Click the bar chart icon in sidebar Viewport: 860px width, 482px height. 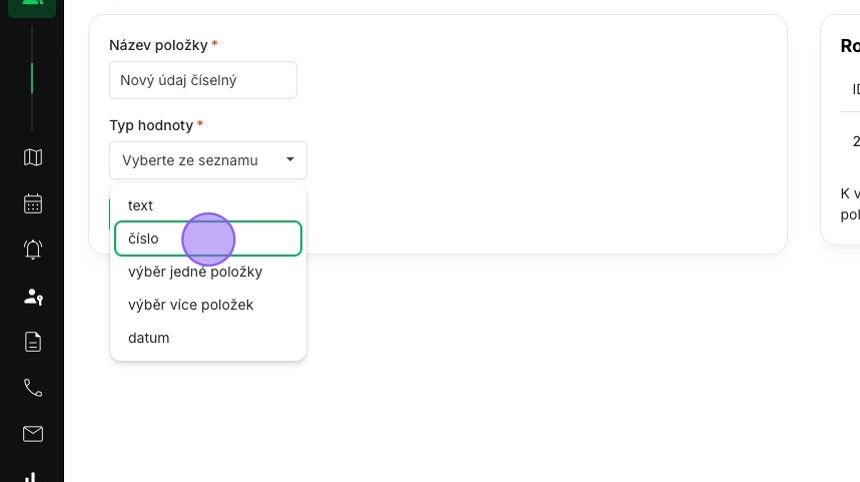[x=33, y=476]
